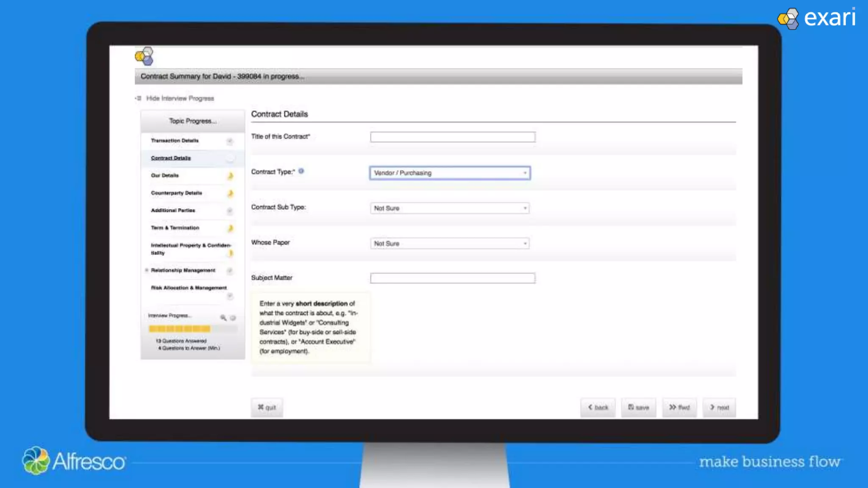Open the Whose Paper dropdown

pyautogui.click(x=450, y=244)
